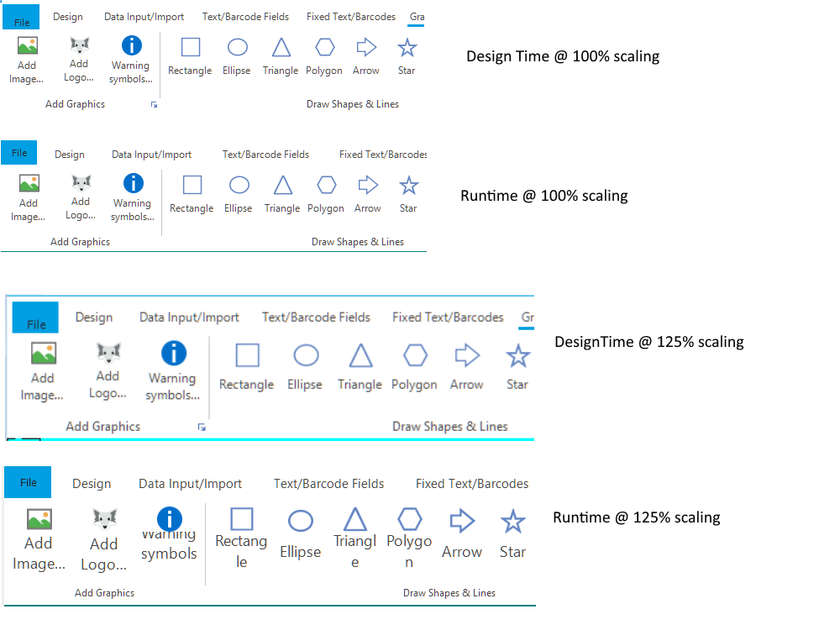Choose Rectangle shape in the topmost ribbon
840x630 pixels.
coord(190,55)
